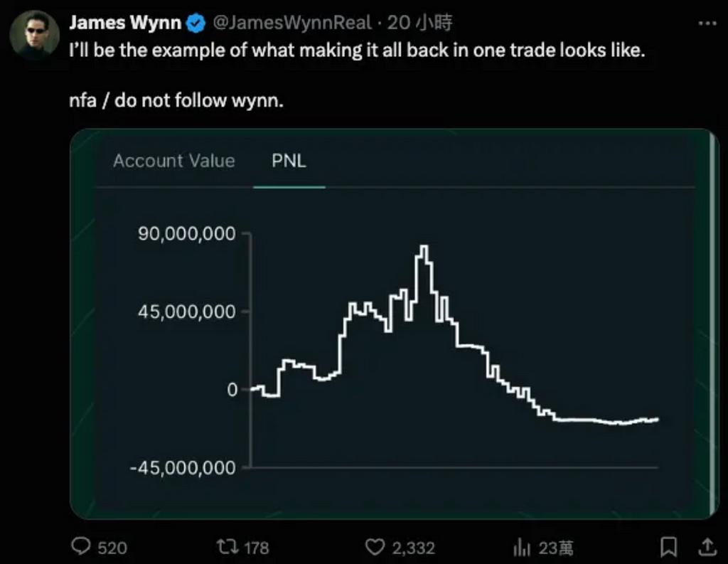Open the embedded PNL chart image
Viewport: 728px width, 564px height.
tap(394, 324)
